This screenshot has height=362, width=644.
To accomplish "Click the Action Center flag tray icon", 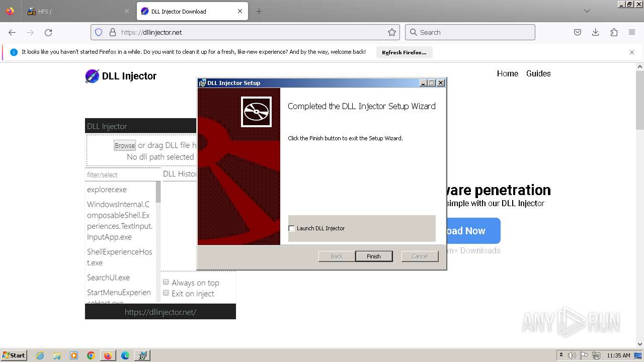I will (x=584, y=355).
